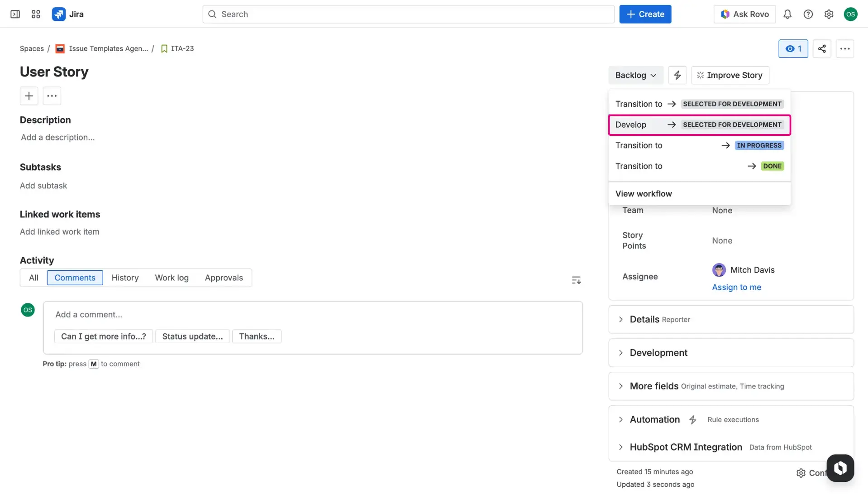Launch Ask Rovo from the top bar
This screenshot has width=868, height=499.
pos(744,14)
